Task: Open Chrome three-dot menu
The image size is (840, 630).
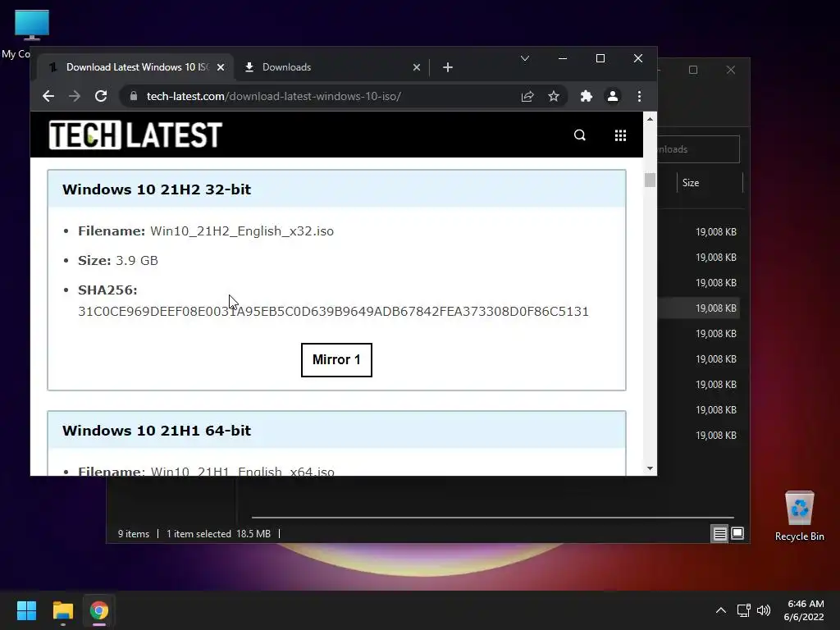Action: [639, 97]
